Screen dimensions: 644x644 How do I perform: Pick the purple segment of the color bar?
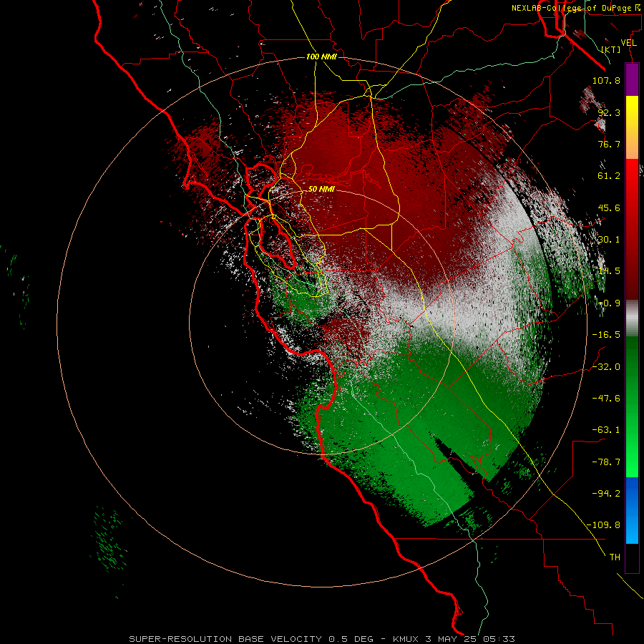click(x=632, y=79)
